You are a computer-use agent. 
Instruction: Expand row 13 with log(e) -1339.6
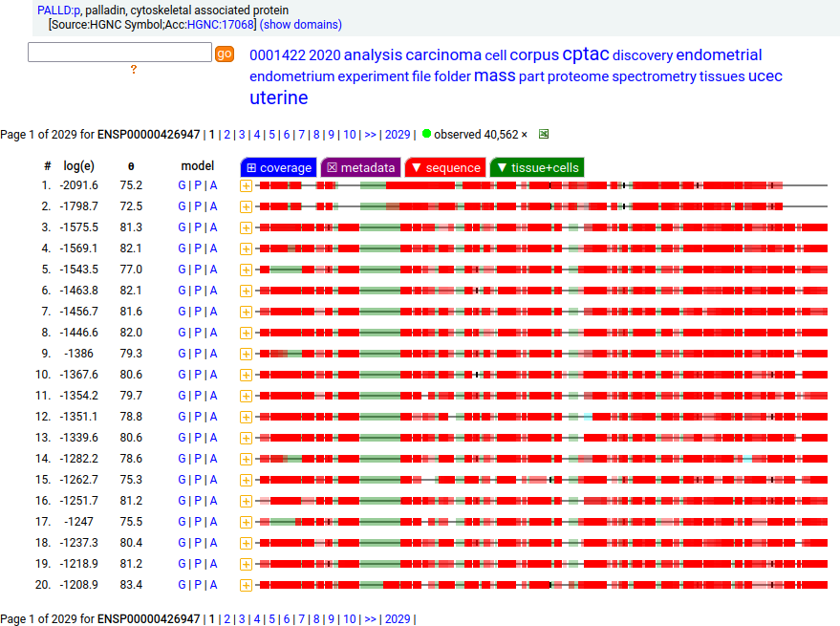coord(246,439)
